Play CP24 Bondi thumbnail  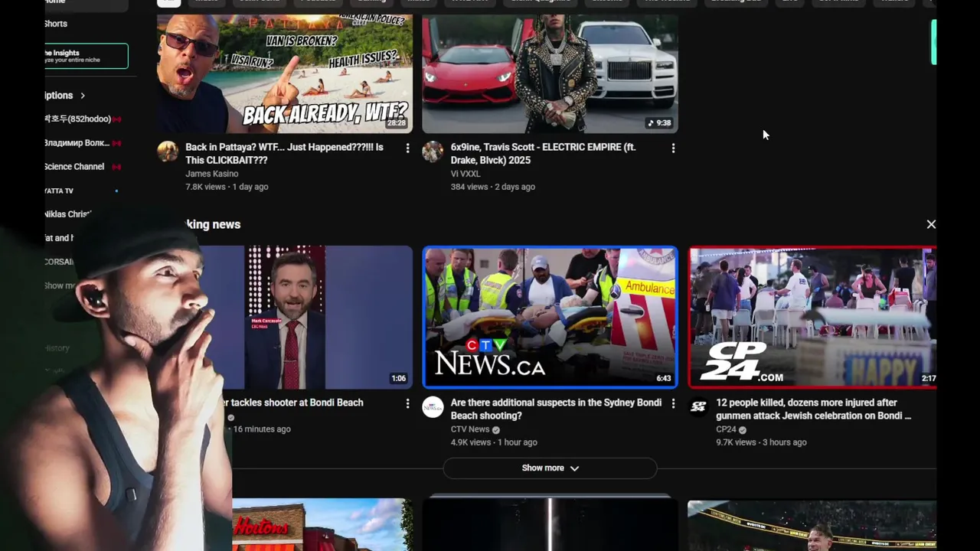[x=812, y=317]
